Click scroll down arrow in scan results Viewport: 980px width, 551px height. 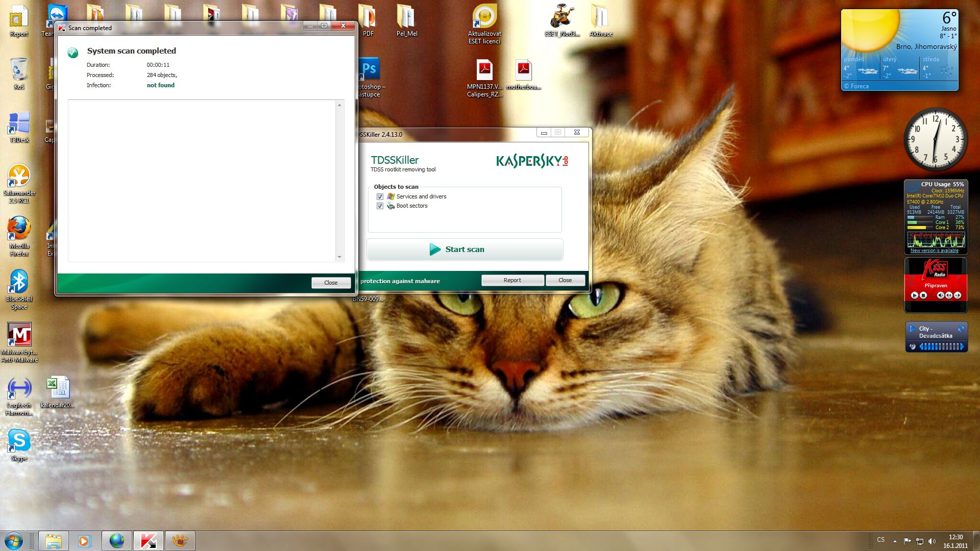click(339, 257)
